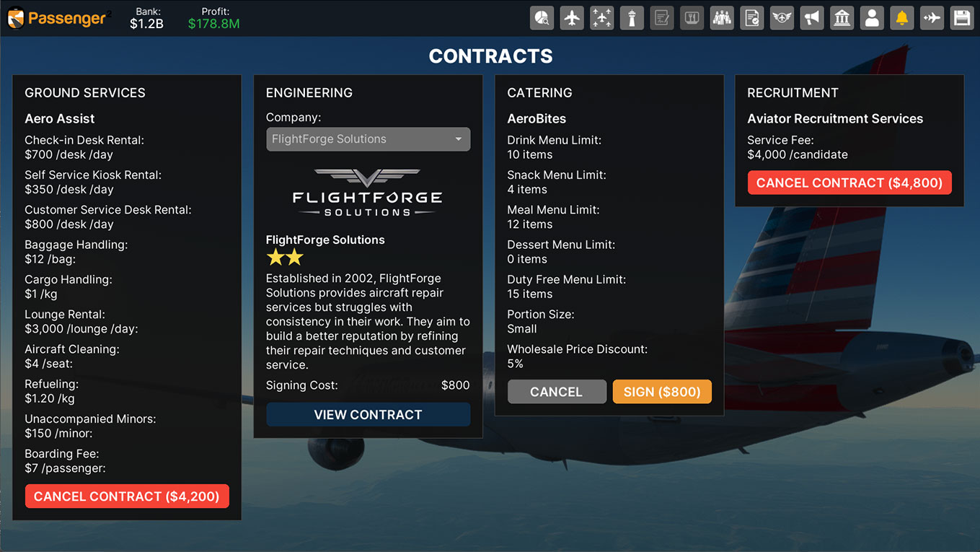
Task: Cancel the Aero Assist ground services contract
Action: pyautogui.click(x=127, y=496)
